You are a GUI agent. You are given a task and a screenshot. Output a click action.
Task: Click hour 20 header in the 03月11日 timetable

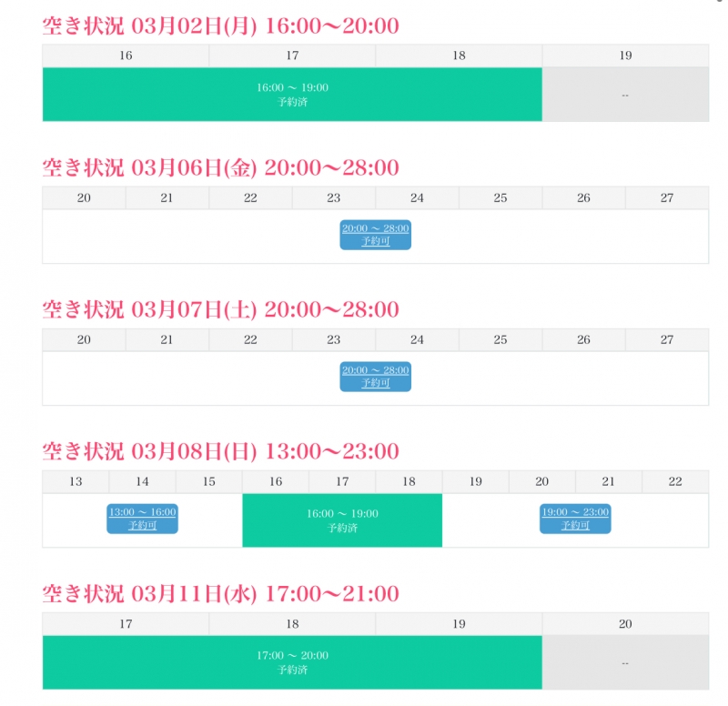coord(625,623)
